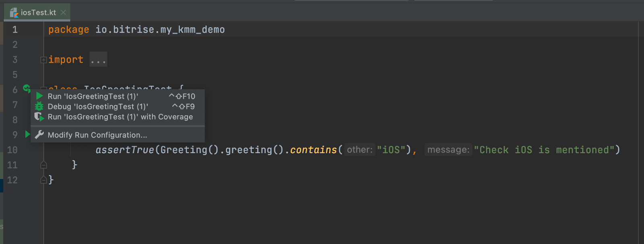Switch to the iosTest.kt tab
Screen dimensions: 644x244
click(x=38, y=13)
